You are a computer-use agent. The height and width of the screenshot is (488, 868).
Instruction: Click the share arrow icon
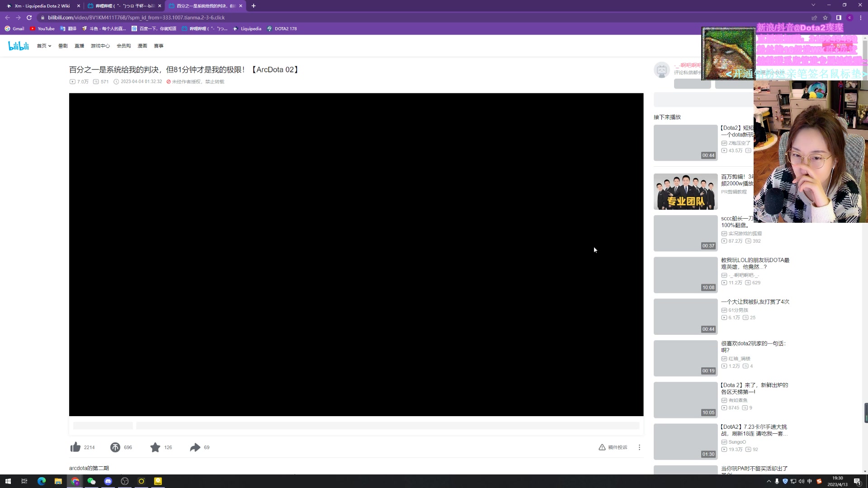195,447
